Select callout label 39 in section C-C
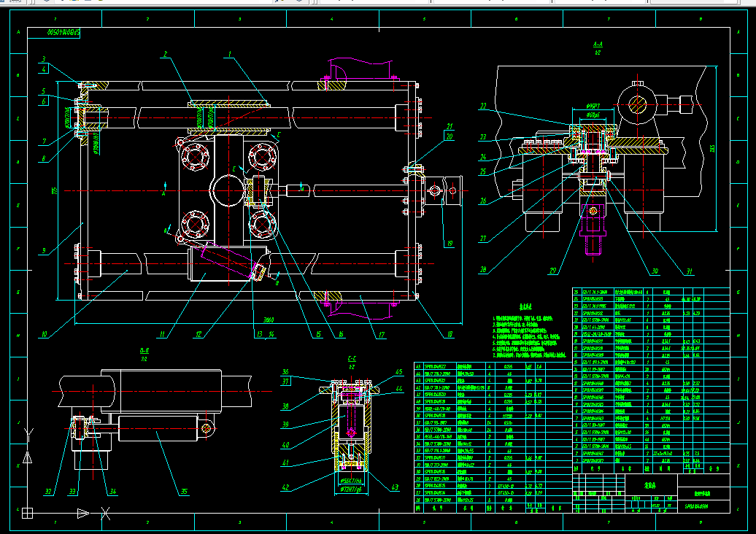756x534 pixels. tap(285, 425)
